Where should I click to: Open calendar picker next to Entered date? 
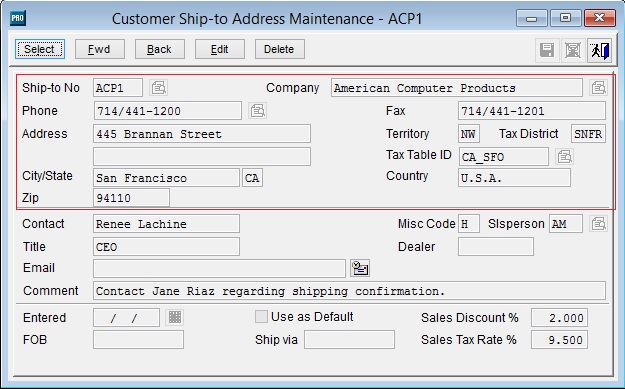pyautogui.click(x=175, y=317)
